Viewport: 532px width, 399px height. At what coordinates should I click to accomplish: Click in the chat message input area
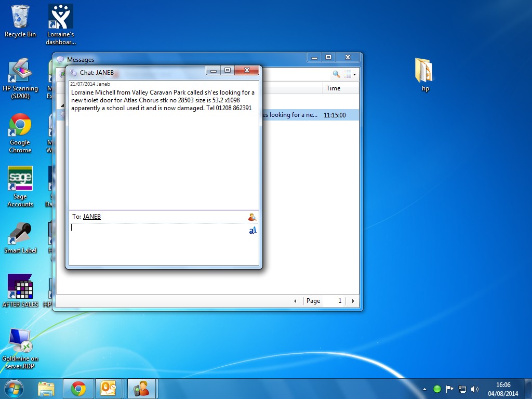click(x=158, y=244)
